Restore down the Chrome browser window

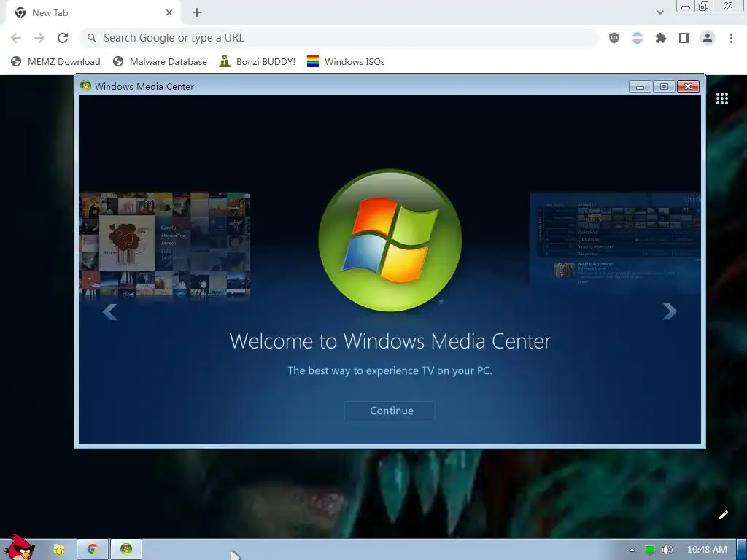coord(704,7)
